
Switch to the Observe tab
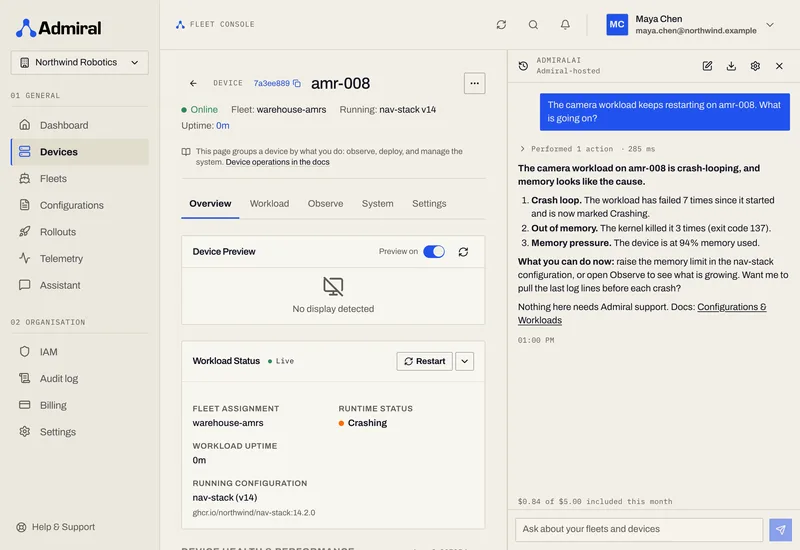coord(325,204)
